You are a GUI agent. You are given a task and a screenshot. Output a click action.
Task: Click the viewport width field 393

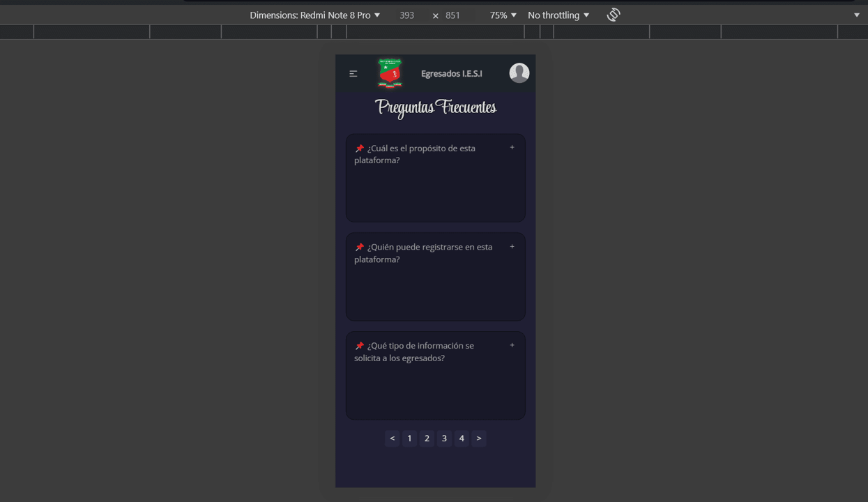coord(407,15)
